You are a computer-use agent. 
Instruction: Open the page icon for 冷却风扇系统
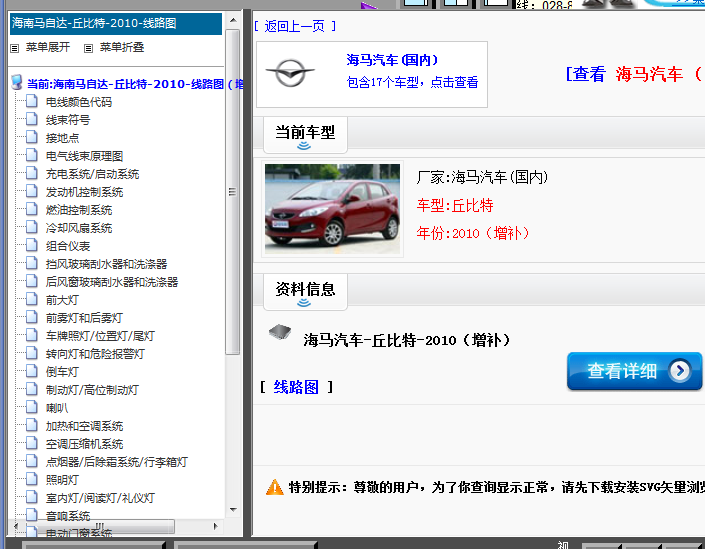31,227
